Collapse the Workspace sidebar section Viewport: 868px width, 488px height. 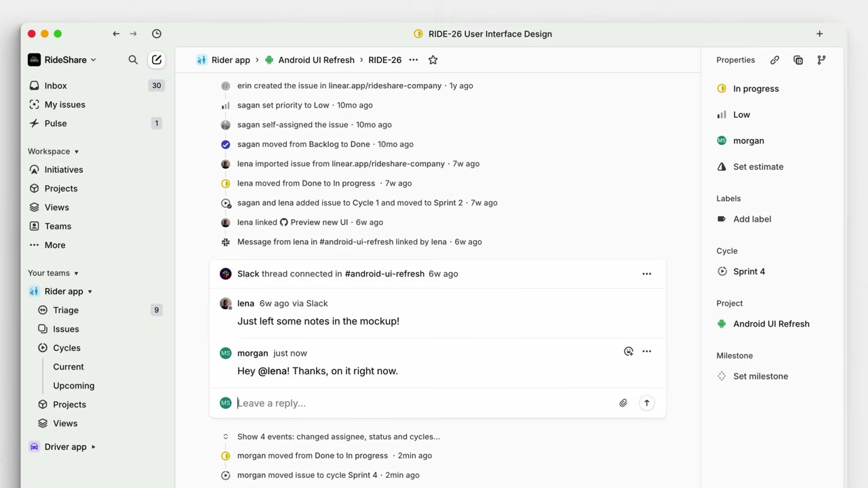(54, 151)
